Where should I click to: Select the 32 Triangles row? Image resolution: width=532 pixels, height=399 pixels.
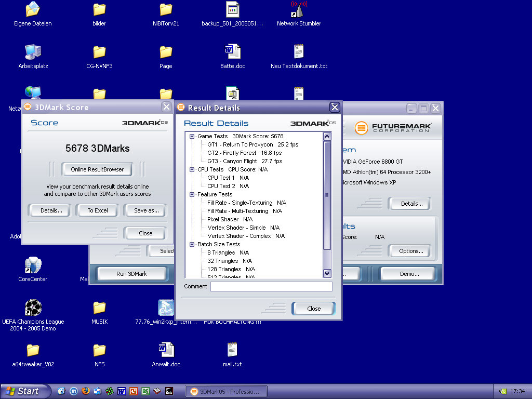click(230, 261)
